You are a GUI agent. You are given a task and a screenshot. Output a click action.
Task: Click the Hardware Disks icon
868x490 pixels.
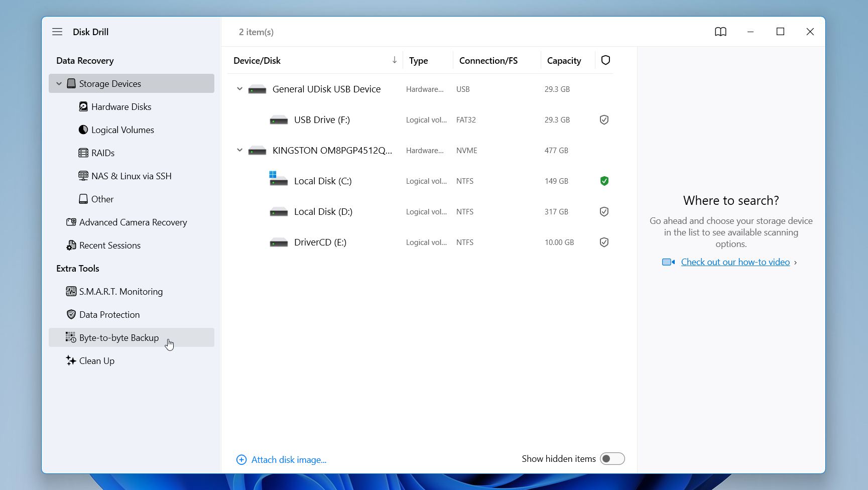[x=83, y=106]
